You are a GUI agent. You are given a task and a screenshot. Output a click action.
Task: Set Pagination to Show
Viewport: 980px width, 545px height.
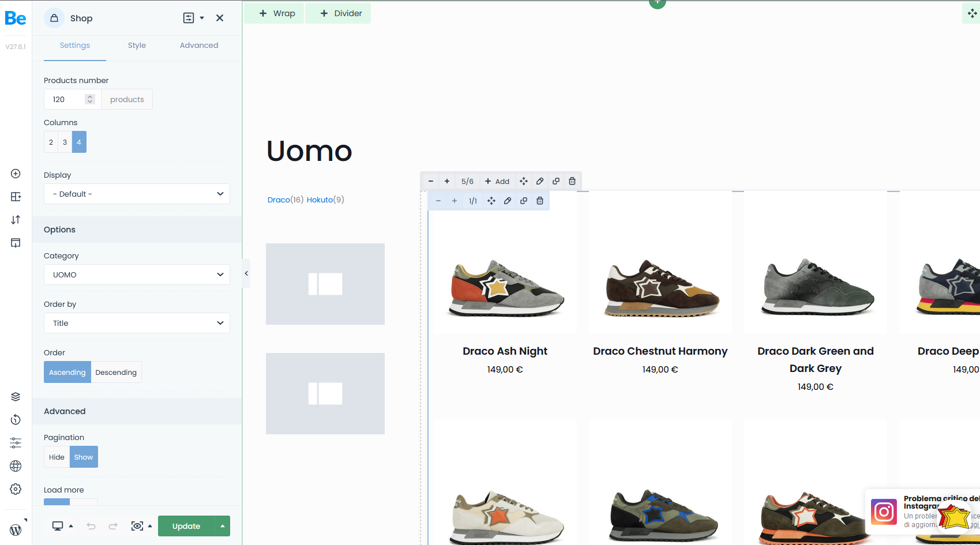click(x=84, y=457)
